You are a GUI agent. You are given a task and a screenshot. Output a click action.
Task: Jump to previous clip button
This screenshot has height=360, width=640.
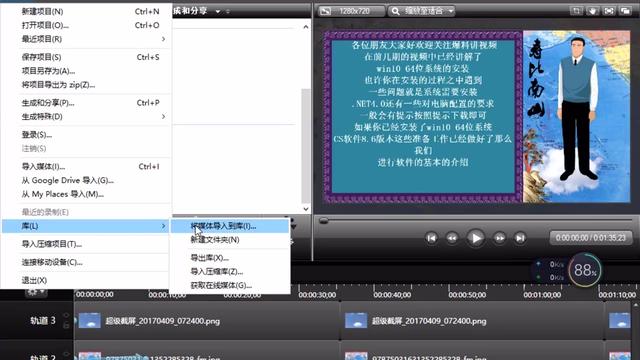[x=431, y=238]
